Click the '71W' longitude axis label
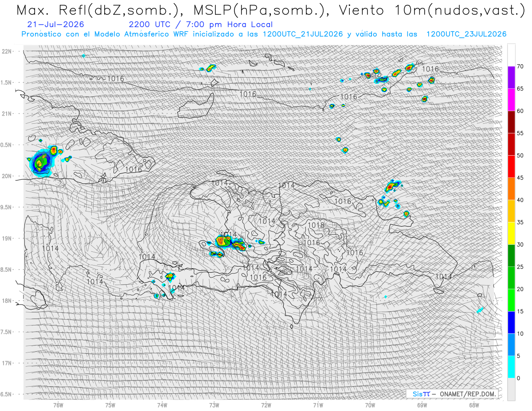The width and height of the screenshot is (532, 411). [x=318, y=405]
